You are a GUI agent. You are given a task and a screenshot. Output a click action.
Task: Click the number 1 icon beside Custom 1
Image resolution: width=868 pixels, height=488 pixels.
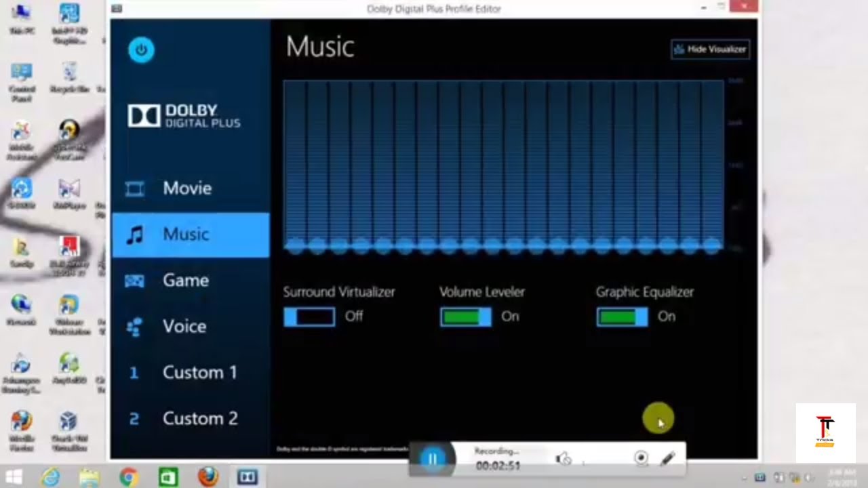pos(134,373)
